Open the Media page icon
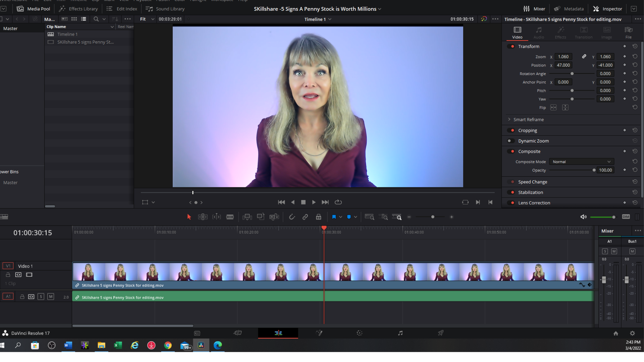The image size is (644, 362). tap(197, 333)
